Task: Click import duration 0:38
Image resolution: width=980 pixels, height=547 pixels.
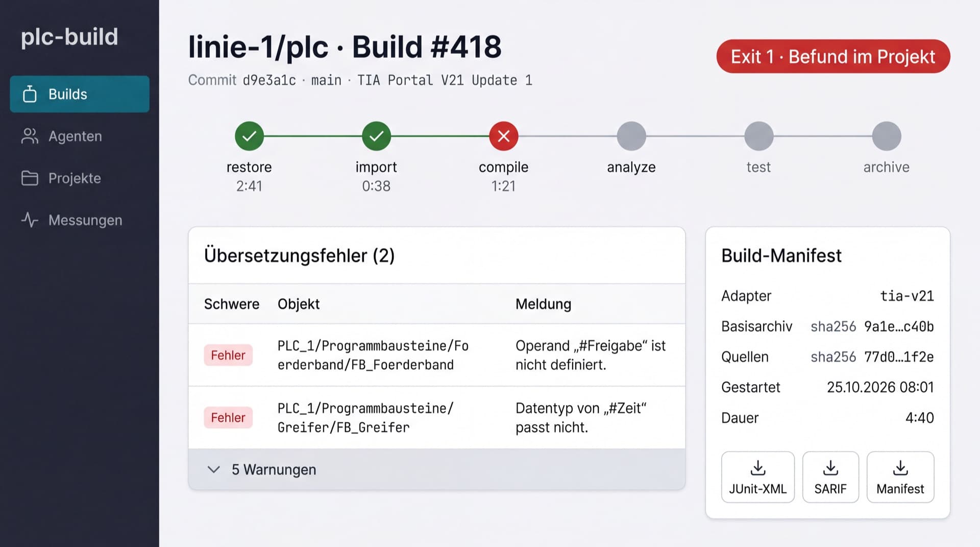Action: pos(376,186)
